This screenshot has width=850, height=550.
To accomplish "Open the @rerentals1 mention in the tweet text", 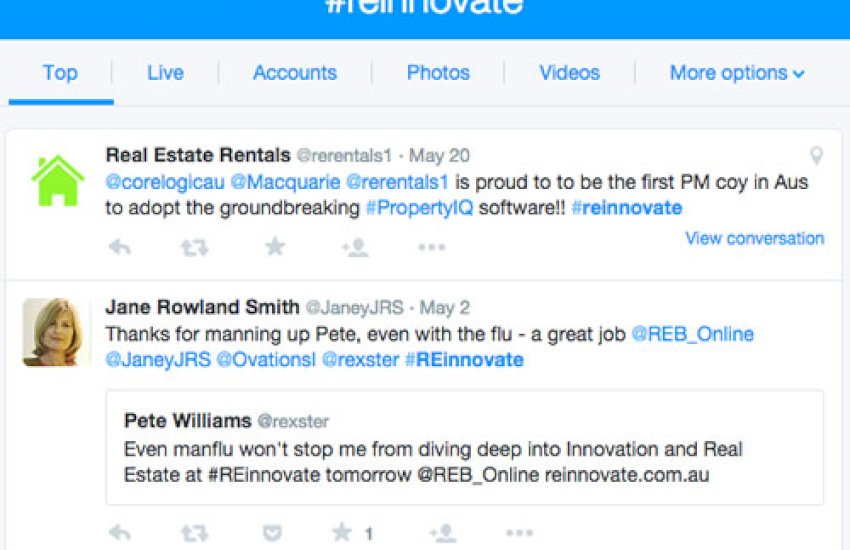I will [397, 182].
